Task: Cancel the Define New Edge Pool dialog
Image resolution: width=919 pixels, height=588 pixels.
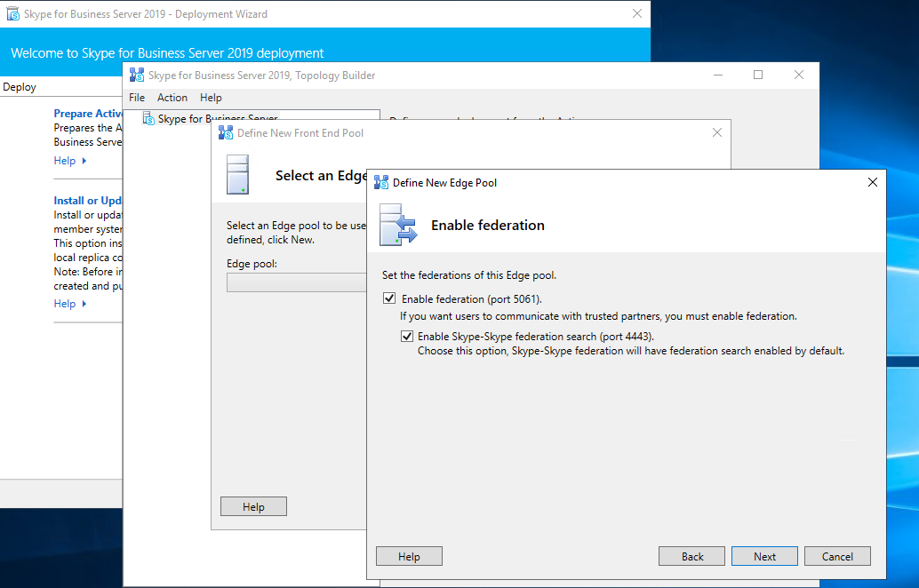Action: [x=837, y=557]
